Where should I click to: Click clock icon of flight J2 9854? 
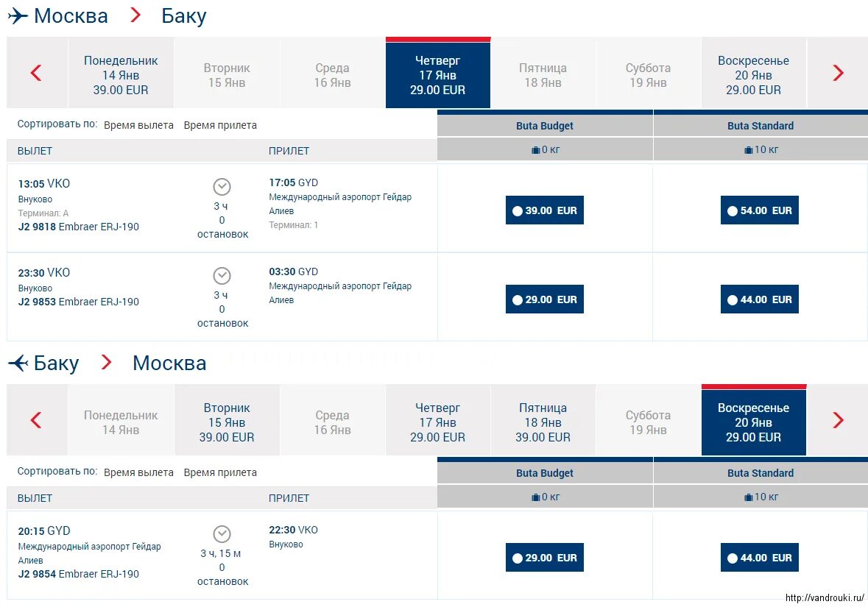222,534
